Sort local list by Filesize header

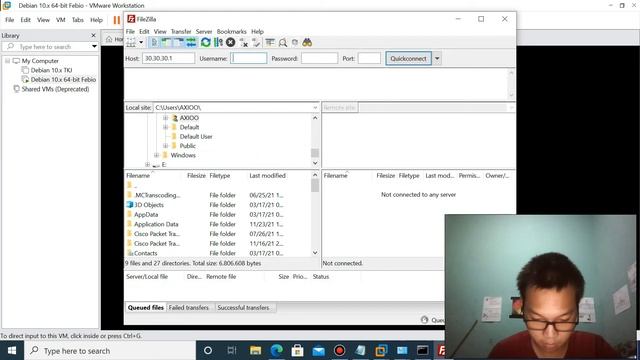tap(196, 176)
